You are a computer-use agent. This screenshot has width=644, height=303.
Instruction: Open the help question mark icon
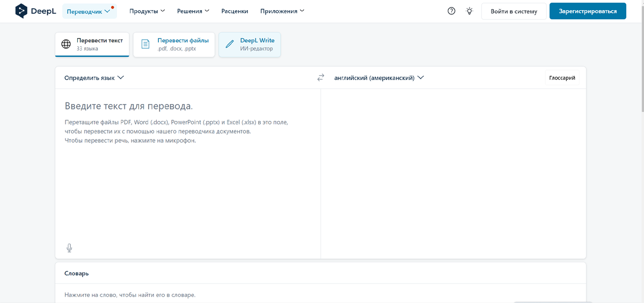451,11
